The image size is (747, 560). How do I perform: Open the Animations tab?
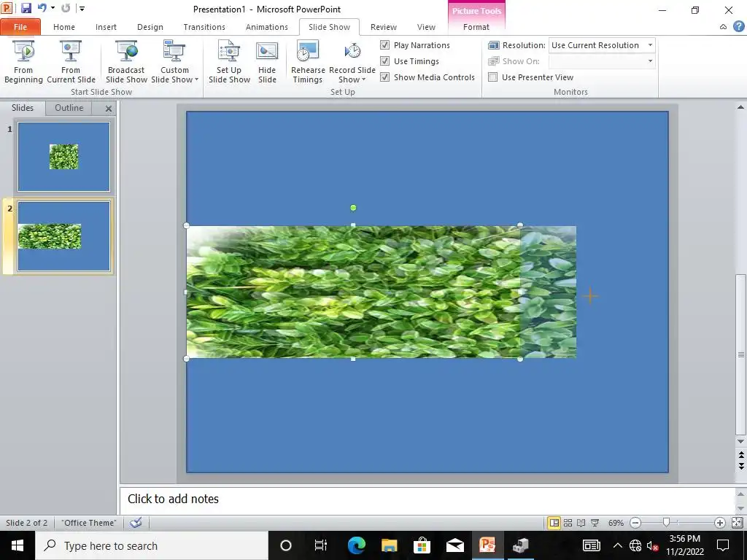[267, 27]
